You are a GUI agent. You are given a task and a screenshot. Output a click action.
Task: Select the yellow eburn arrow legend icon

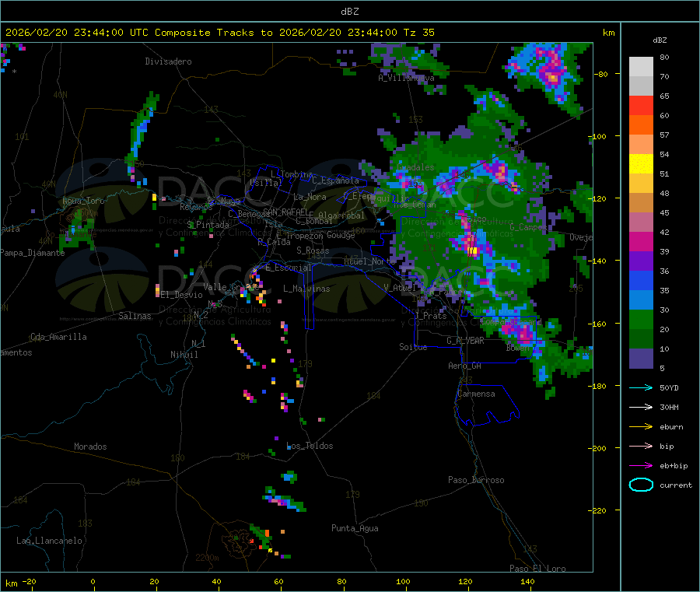click(x=641, y=427)
